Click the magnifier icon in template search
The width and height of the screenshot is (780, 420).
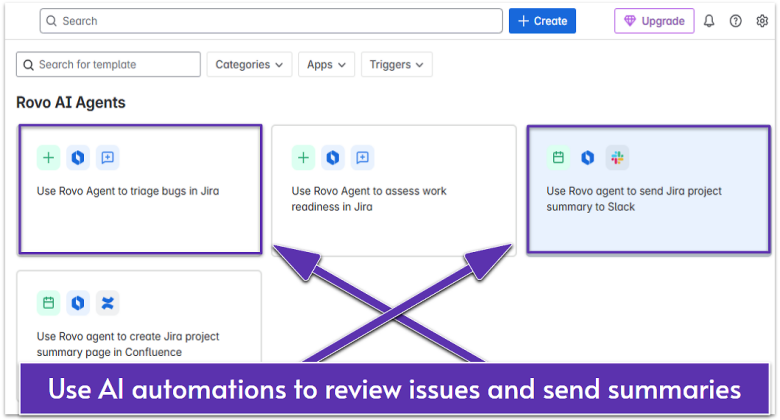pyautogui.click(x=28, y=65)
